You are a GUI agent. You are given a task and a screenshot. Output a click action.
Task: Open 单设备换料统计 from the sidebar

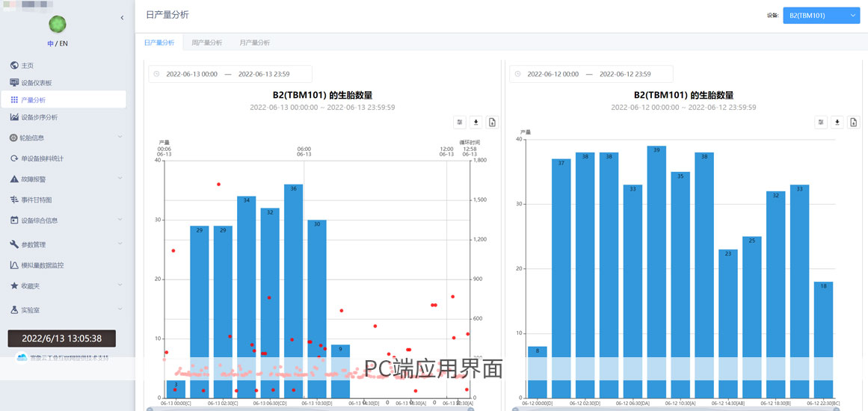pyautogui.click(x=42, y=158)
